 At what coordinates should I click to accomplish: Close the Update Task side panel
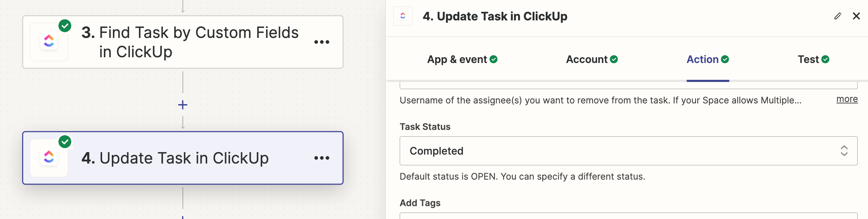[x=856, y=16]
